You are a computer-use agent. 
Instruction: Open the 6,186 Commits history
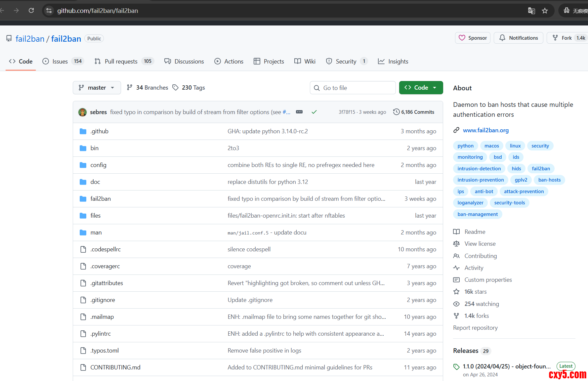pos(414,112)
